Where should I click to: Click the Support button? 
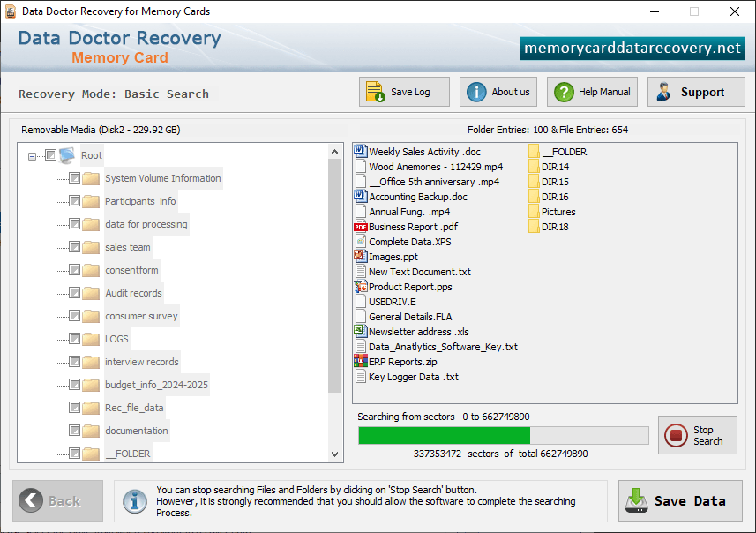(x=696, y=92)
